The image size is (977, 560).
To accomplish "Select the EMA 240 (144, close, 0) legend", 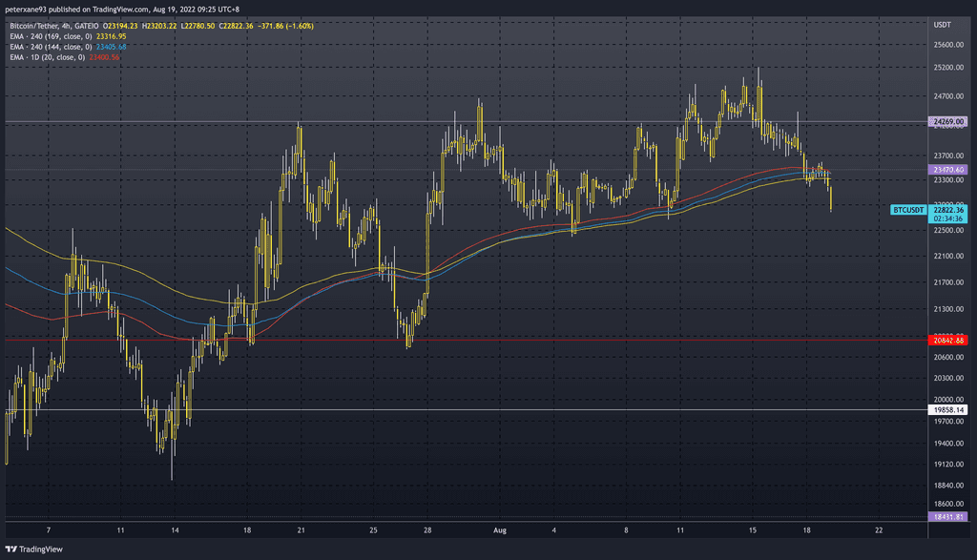I will 52,47.
